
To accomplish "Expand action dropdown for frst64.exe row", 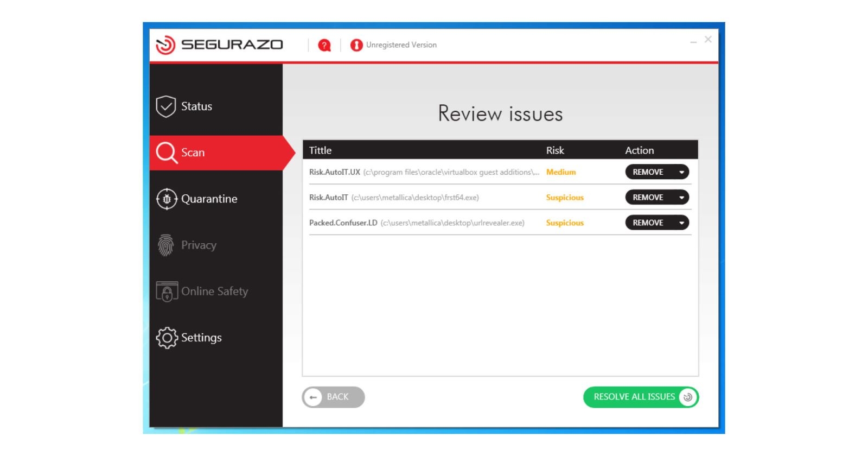I will click(x=681, y=198).
